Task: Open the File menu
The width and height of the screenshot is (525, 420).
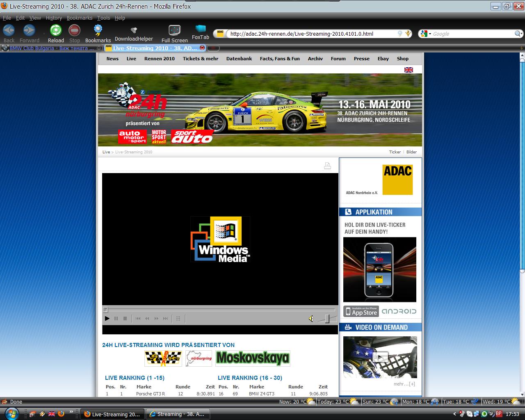Action: pos(7,18)
